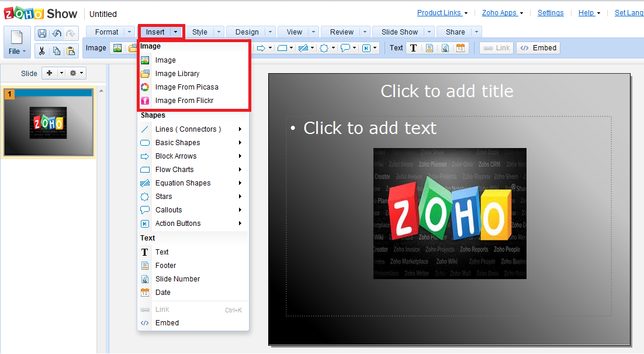The height and width of the screenshot is (354, 644).
Task: Open the Review tab dropdown arrow
Action: tap(365, 32)
